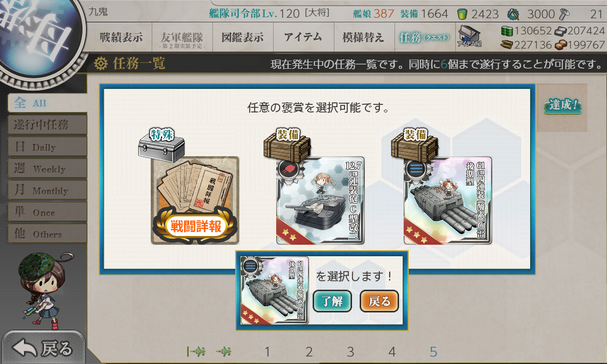Click the アイテム屋 shop icon
This screenshot has height=364, width=607.
[470, 36]
